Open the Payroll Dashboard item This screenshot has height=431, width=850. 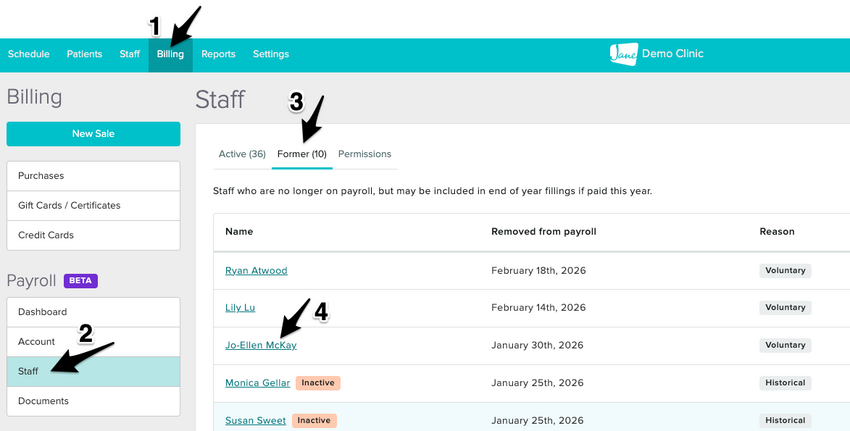(93, 312)
